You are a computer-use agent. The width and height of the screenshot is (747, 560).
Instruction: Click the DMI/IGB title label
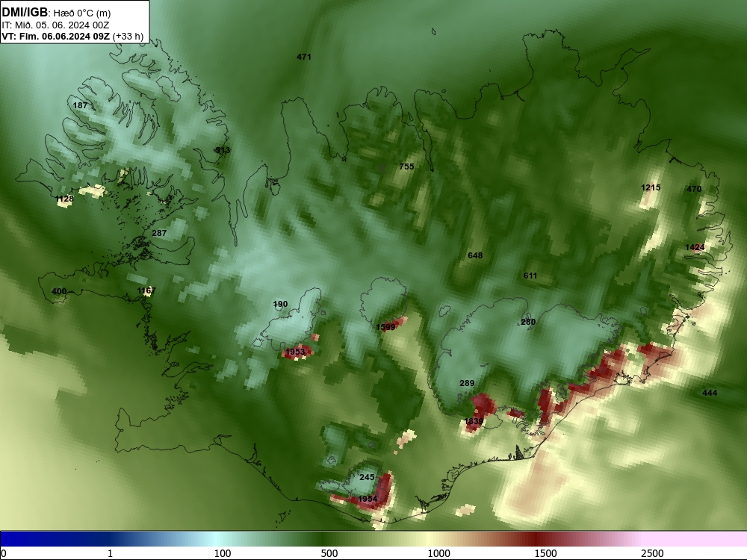point(25,13)
